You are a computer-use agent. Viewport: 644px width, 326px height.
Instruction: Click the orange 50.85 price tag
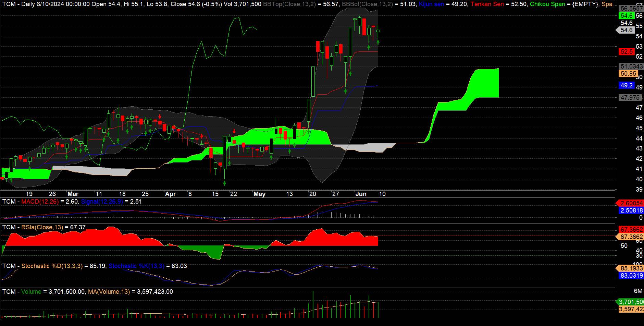point(628,74)
